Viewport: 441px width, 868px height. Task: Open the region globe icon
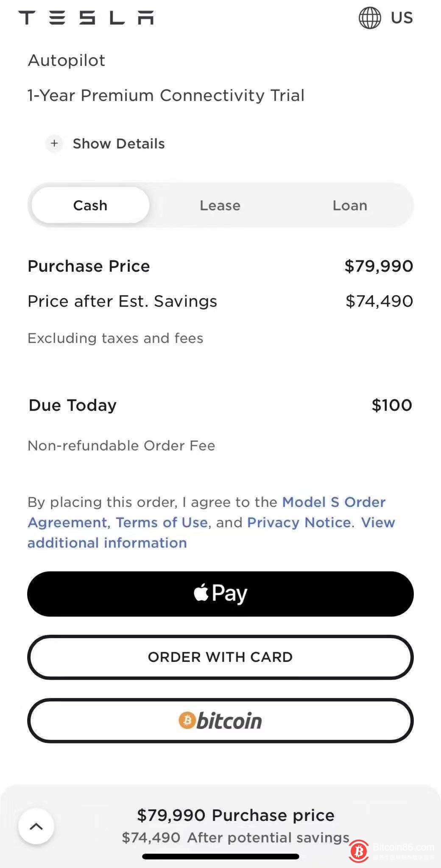click(x=370, y=18)
